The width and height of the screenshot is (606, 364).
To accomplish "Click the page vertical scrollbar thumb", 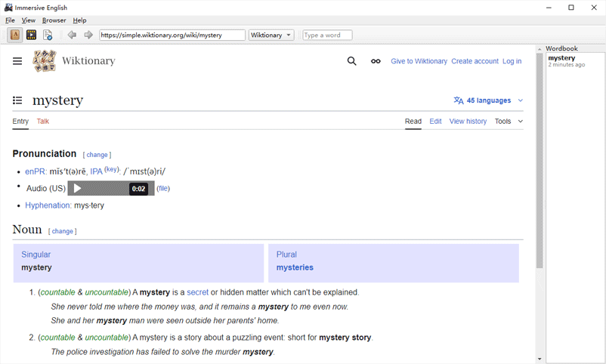I will (x=540, y=160).
